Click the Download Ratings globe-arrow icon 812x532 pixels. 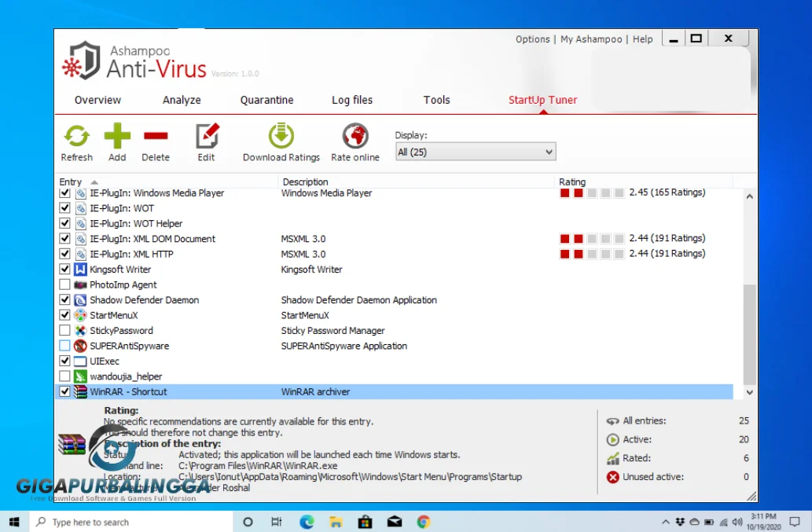pyautogui.click(x=280, y=134)
